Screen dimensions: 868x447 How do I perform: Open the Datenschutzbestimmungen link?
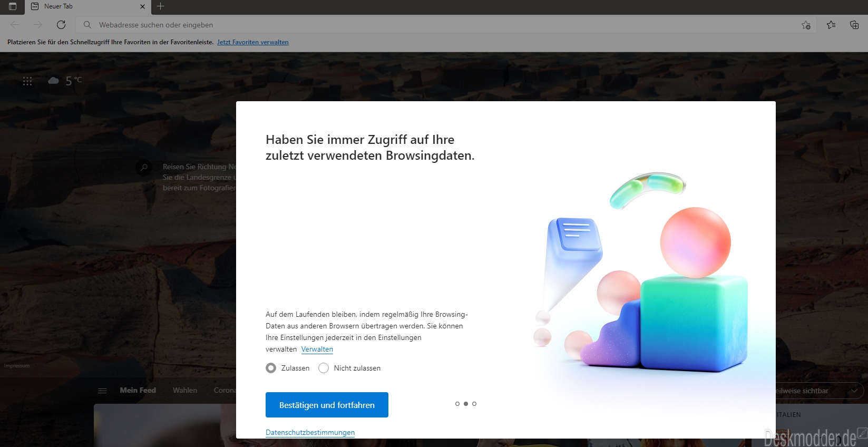[310, 432]
